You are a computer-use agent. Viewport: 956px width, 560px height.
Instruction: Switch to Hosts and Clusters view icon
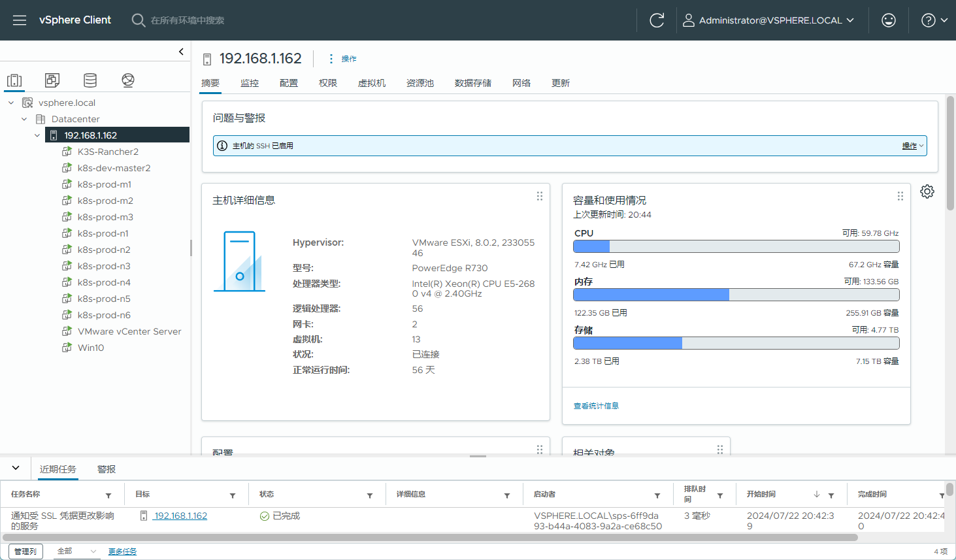coord(14,80)
